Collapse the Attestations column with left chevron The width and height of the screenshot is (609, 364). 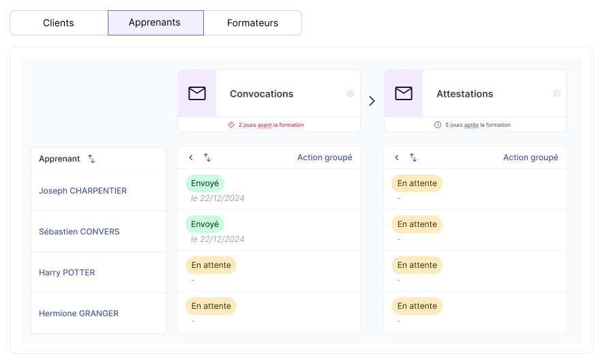pos(396,157)
